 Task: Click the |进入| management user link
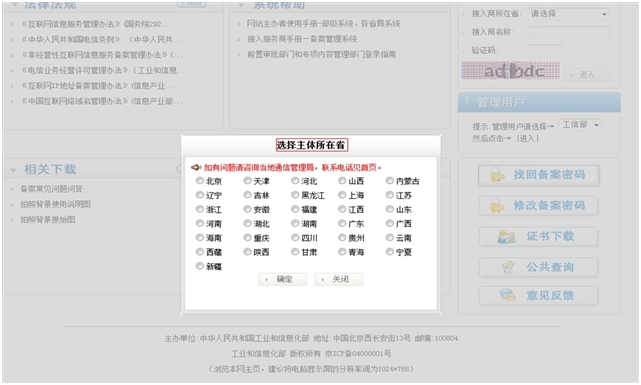click(x=528, y=139)
